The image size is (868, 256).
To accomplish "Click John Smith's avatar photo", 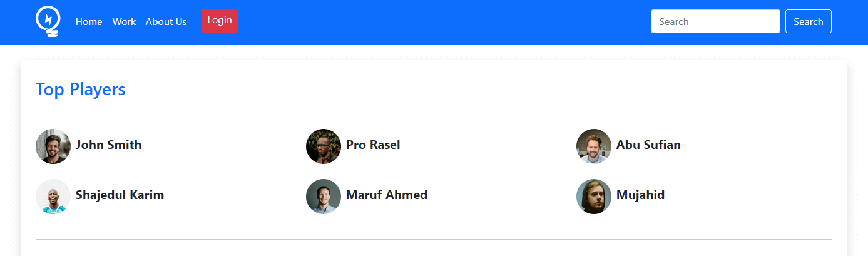I will coord(53,146).
